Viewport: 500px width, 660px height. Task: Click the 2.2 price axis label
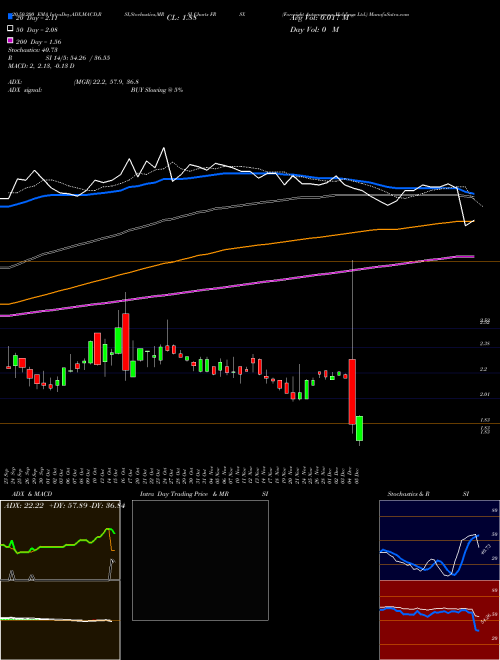484,369
